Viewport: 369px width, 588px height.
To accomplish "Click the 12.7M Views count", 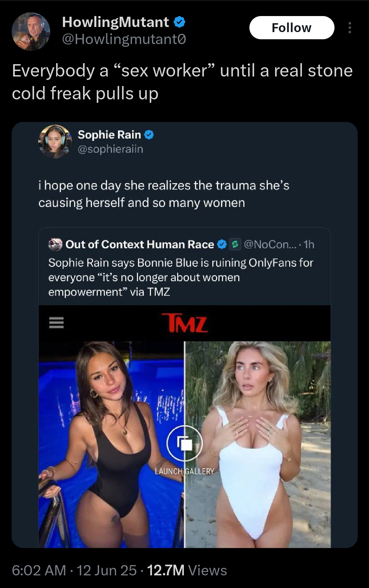I will [x=187, y=571].
